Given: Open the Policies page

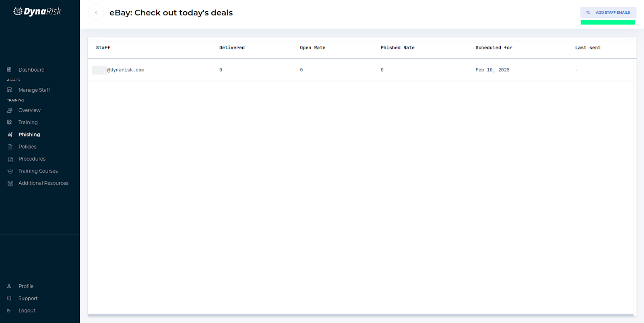Looking at the screenshot, I should [x=27, y=147].
